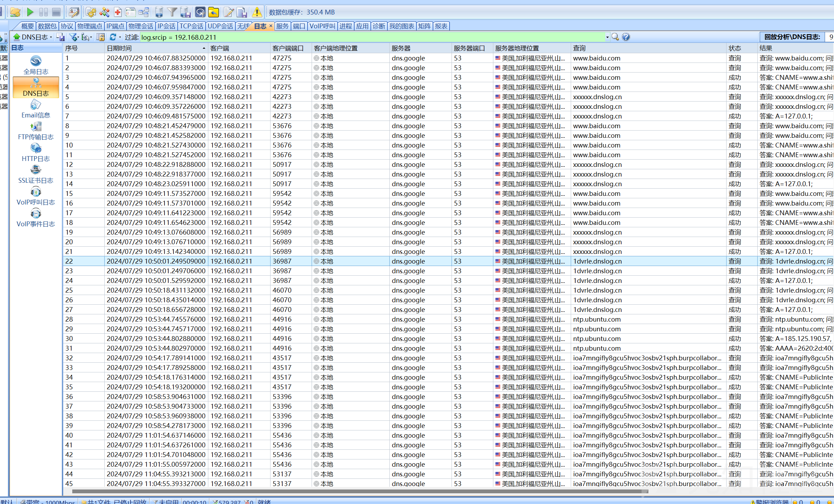
Task: Click the replay loop dark-blue icon
Action: 200,12
